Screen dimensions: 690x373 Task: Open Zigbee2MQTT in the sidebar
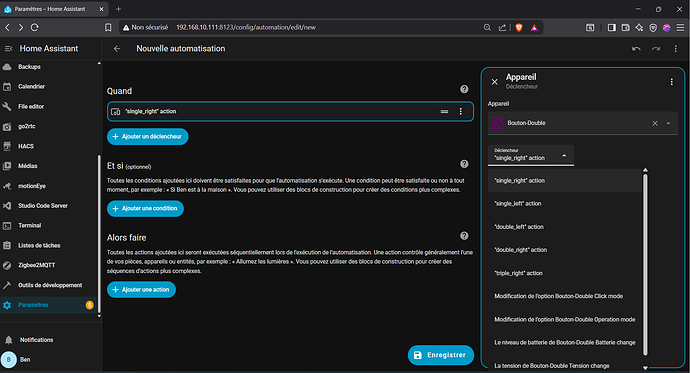click(49, 265)
